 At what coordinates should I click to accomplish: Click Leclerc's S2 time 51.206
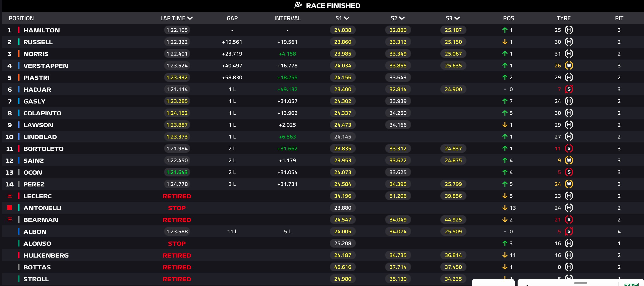click(x=398, y=196)
